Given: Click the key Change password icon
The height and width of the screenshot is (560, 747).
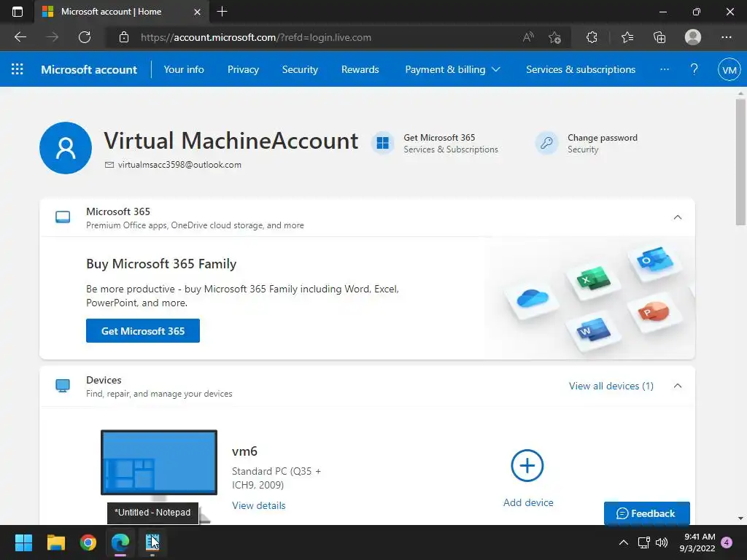Looking at the screenshot, I should [x=547, y=143].
